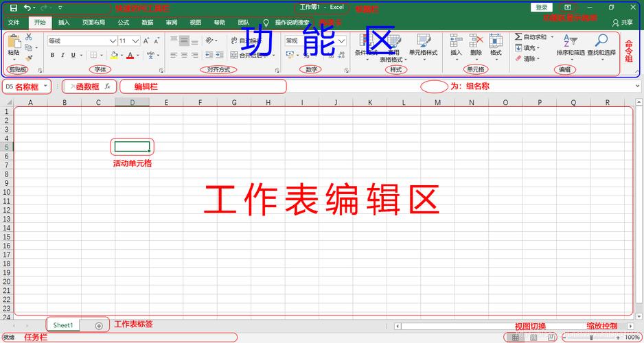Click the 登录 sign-in button

pos(541,8)
